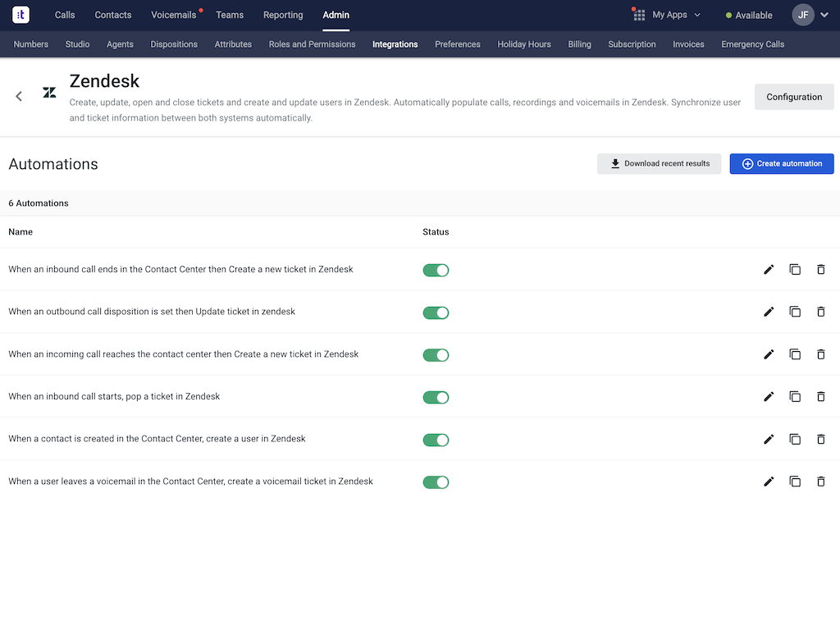Open the Roles and Permissions section
840x630 pixels.
pos(312,44)
